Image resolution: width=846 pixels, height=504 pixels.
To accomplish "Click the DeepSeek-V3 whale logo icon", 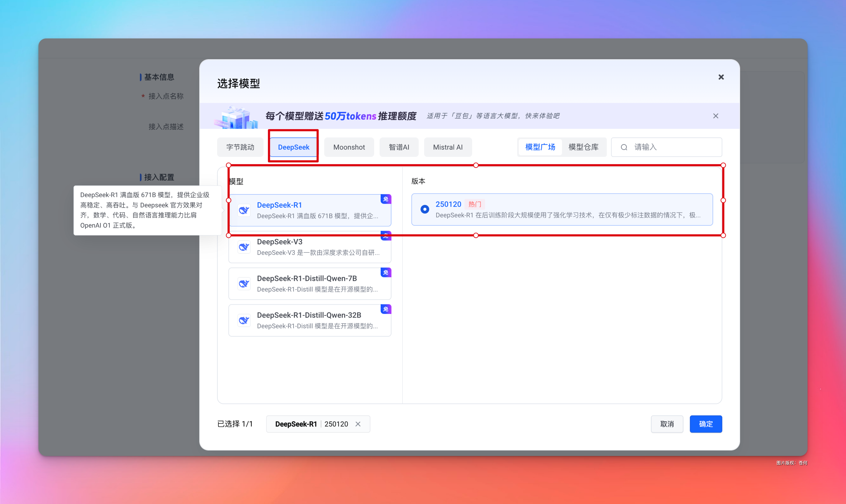I will [x=244, y=247].
